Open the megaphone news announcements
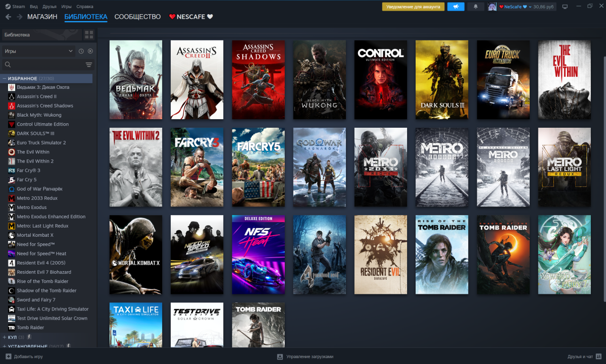 point(456,7)
